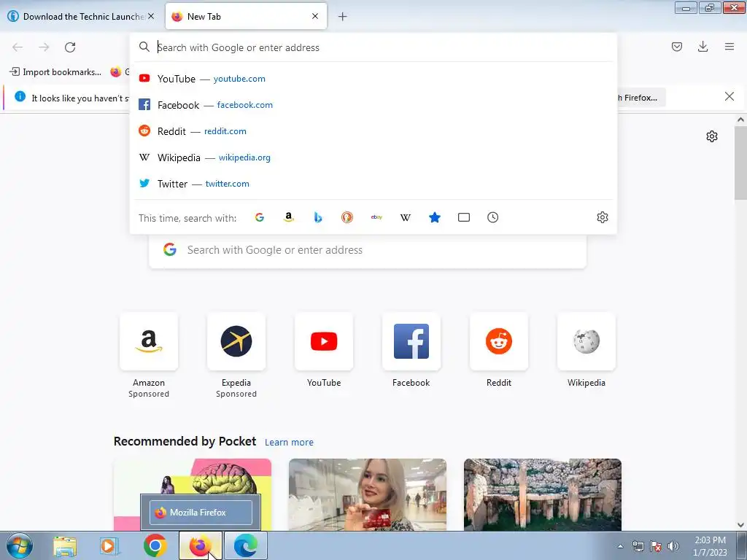Open the Save to Pocket icon
Screen dimensions: 747x560
coord(676,47)
